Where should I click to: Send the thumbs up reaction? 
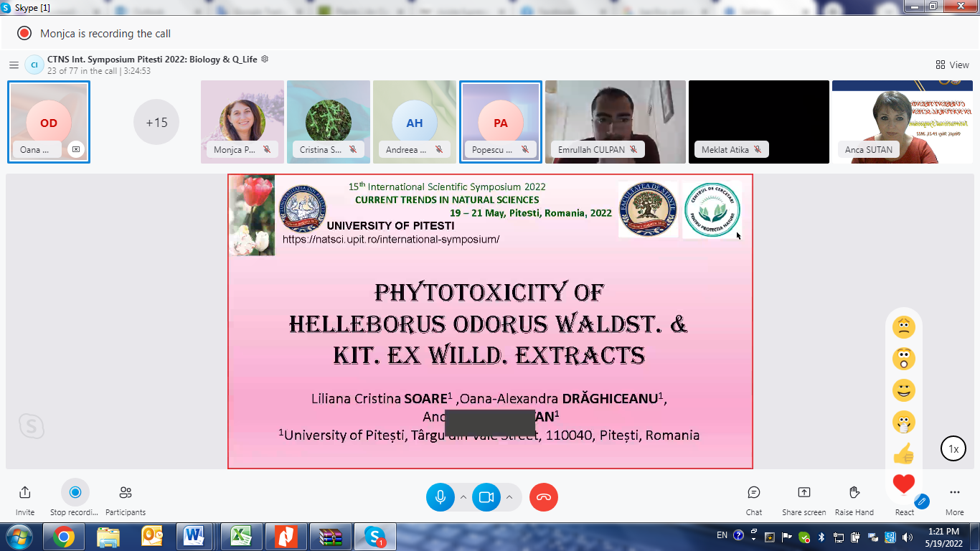coord(903,453)
